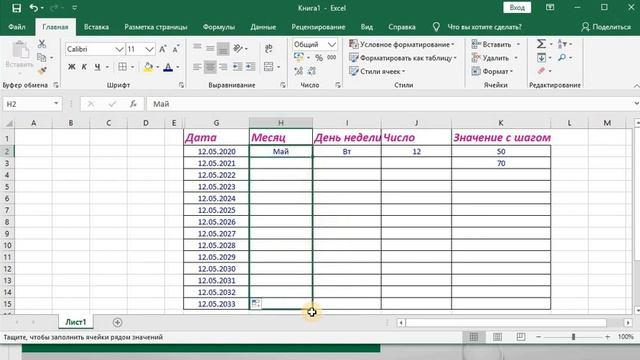Toggle bold Ж formatting
The image size is (640, 360).
point(71,67)
